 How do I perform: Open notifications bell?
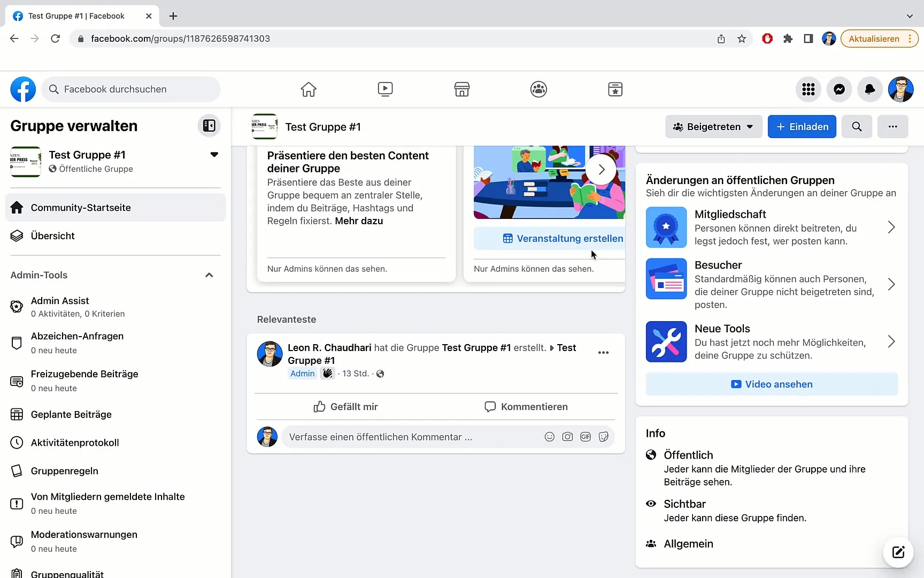870,89
